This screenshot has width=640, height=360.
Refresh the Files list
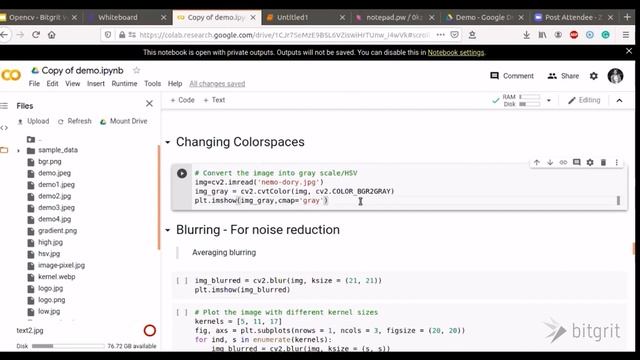pyautogui.click(x=75, y=121)
